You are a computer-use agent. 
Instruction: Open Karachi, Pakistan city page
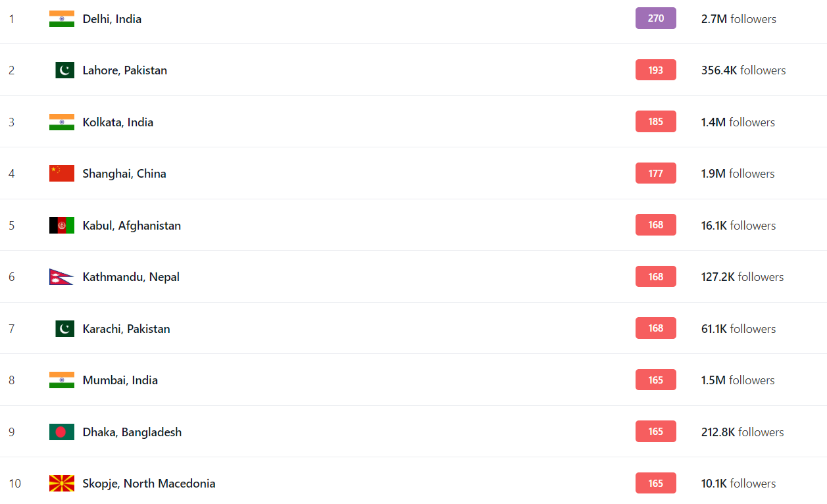(x=126, y=329)
